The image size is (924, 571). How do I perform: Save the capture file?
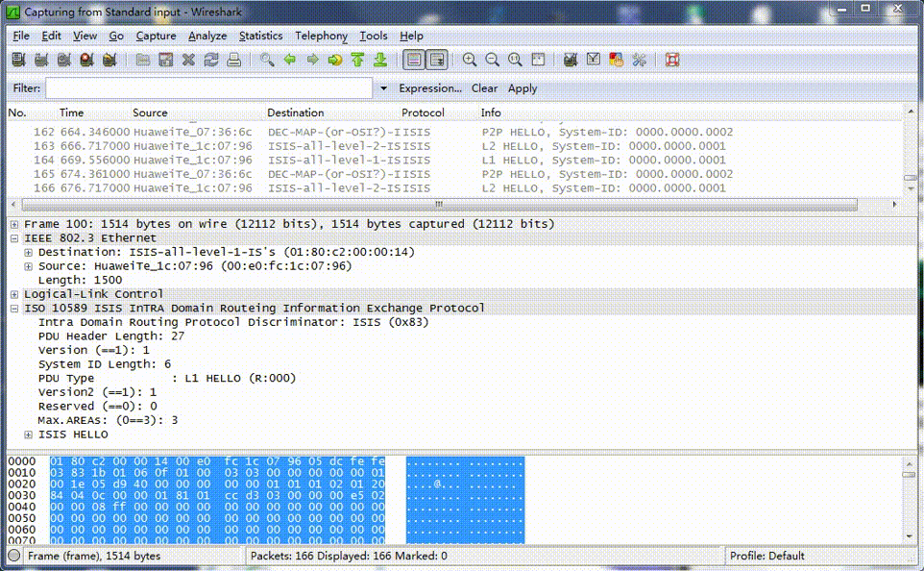[x=165, y=60]
